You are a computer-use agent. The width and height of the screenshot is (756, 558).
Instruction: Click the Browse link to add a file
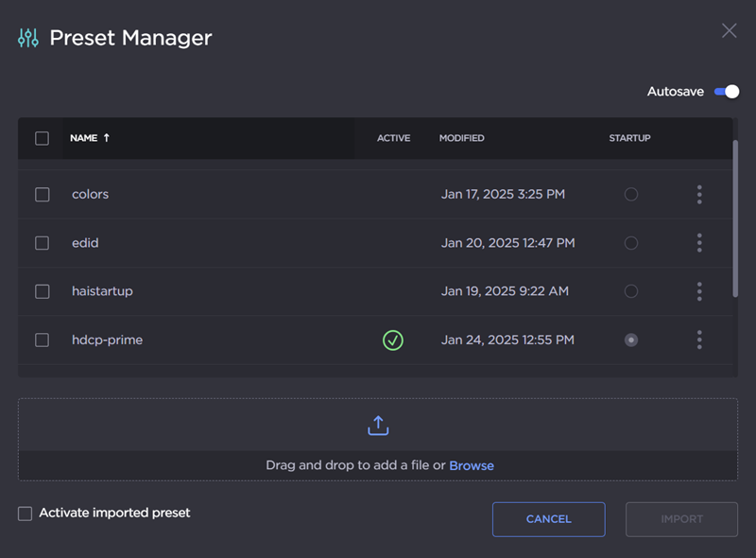[x=472, y=465]
